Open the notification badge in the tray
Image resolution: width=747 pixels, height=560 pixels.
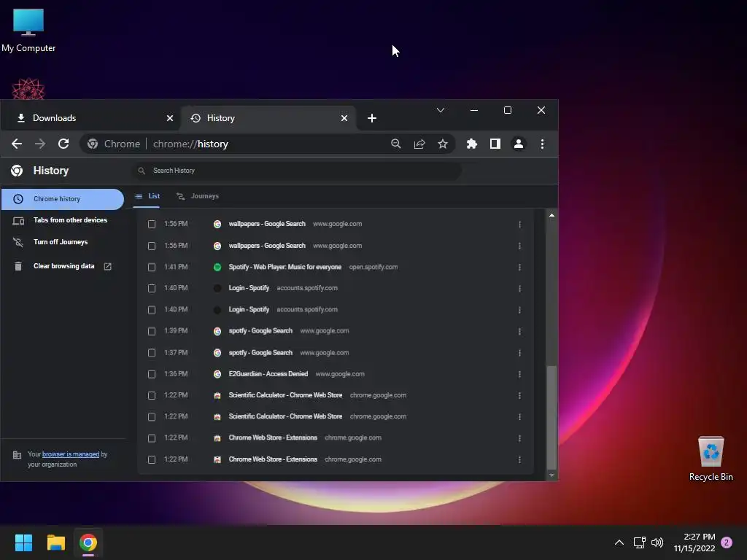click(x=727, y=542)
